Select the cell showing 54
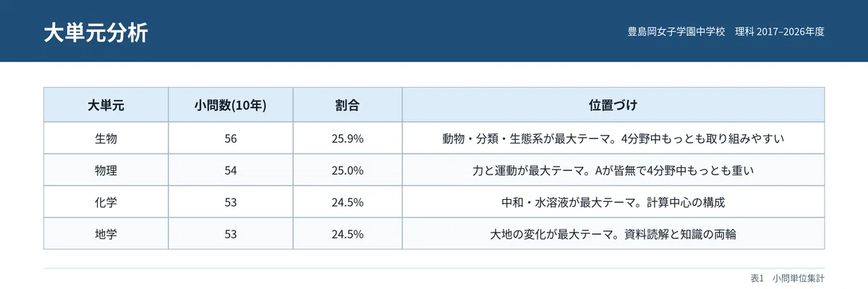Image resolution: width=868 pixels, height=289 pixels. 231,170
